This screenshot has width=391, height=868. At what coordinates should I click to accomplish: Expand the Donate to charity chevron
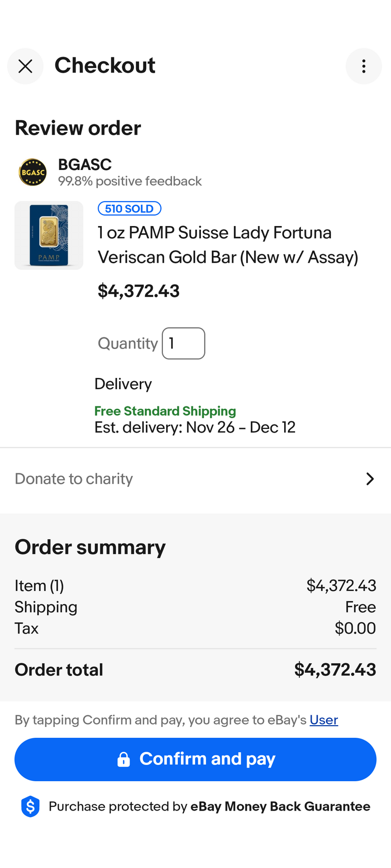(370, 479)
